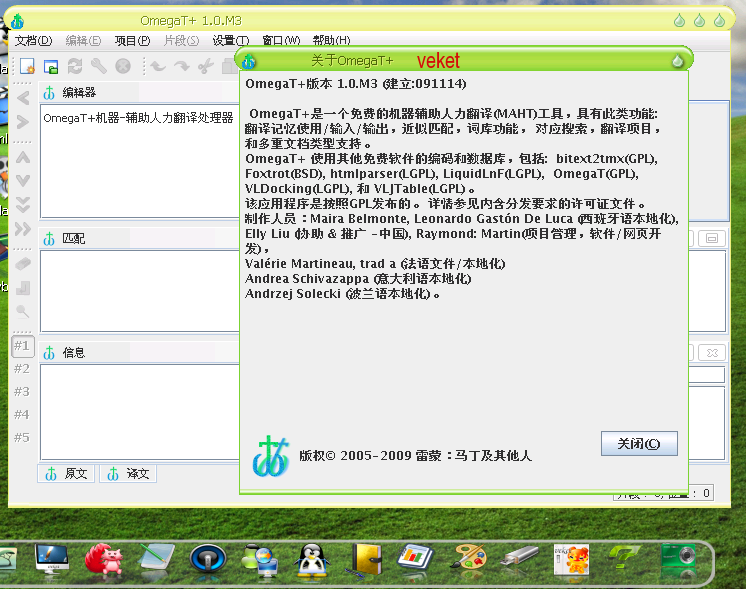
Task: Click the up arrow in side toolbar
Action: (x=22, y=156)
